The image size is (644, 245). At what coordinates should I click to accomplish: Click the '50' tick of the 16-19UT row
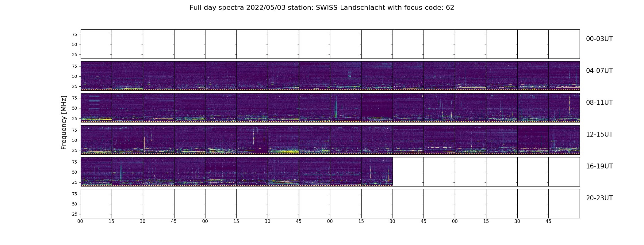[75, 172]
